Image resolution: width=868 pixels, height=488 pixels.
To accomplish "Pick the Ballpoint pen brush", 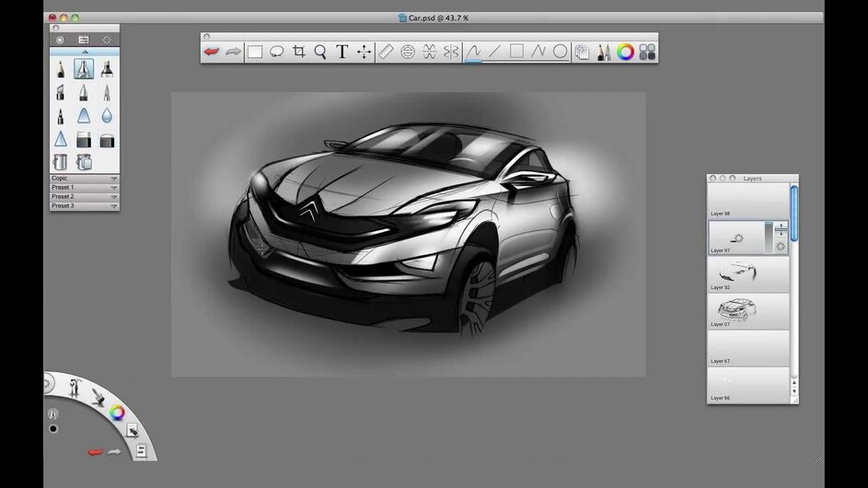I will tap(84, 92).
